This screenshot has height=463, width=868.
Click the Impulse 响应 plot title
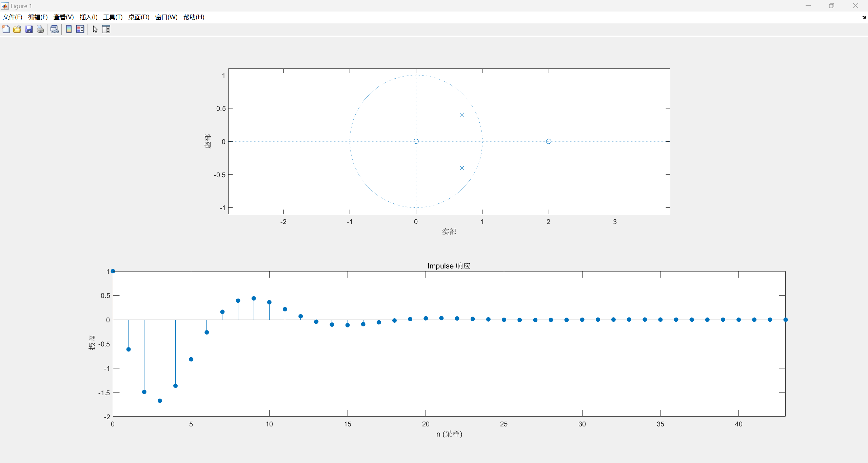point(449,266)
